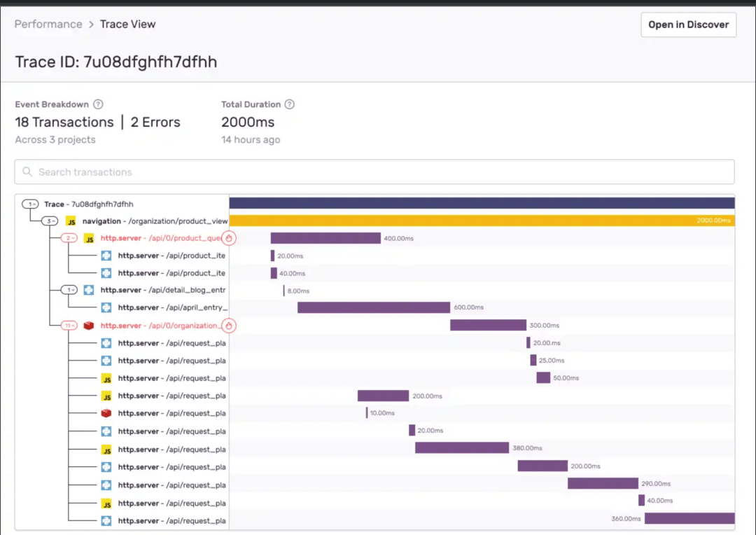Click the 2 Errors count
This screenshot has width=756, height=535.
[155, 122]
